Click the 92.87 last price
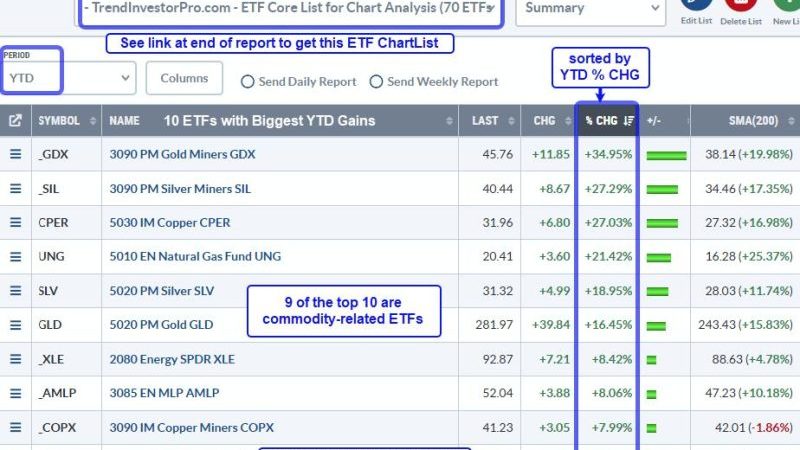This screenshot has width=800, height=450. click(x=497, y=359)
